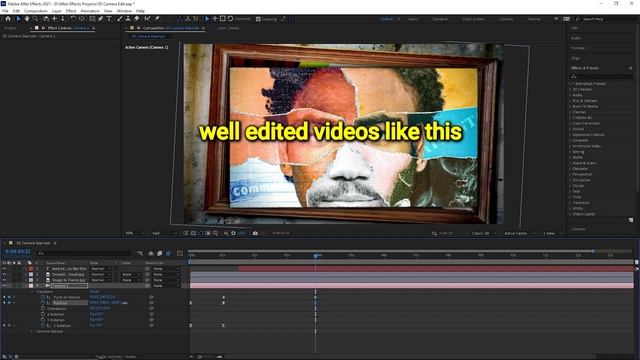Image resolution: width=640 pixels, height=360 pixels.
Task: Switch to the Project panel tab
Action: pos(10,28)
